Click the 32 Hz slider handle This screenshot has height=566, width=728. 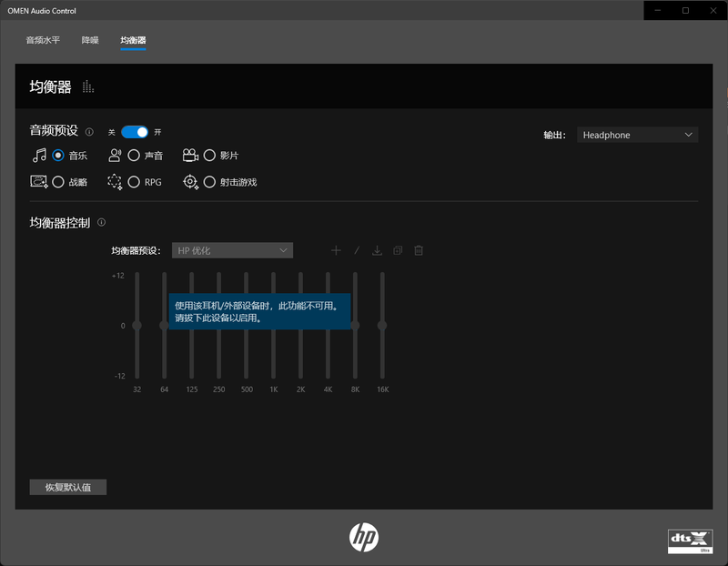pos(137,326)
